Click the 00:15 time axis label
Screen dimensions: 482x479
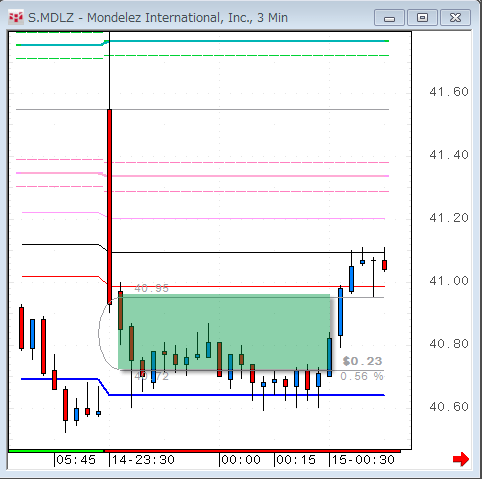pos(296,460)
